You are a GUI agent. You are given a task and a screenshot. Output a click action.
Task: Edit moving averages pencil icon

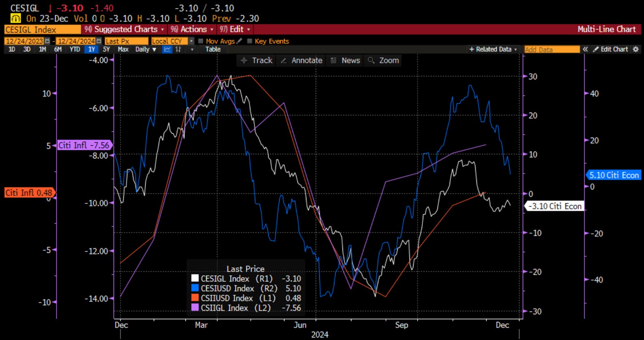tap(239, 41)
